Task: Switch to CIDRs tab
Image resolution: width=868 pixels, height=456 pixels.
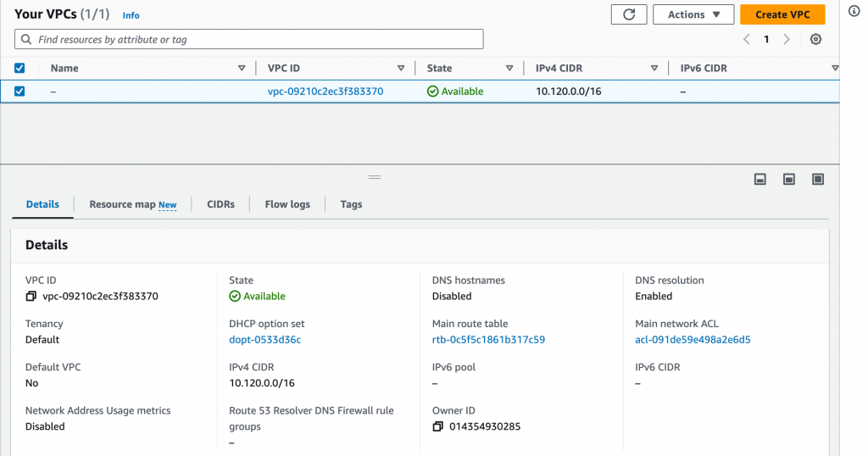Action: [x=221, y=204]
